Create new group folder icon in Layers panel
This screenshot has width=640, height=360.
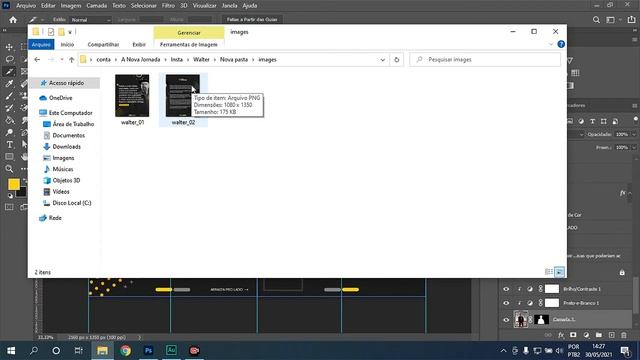click(x=599, y=335)
